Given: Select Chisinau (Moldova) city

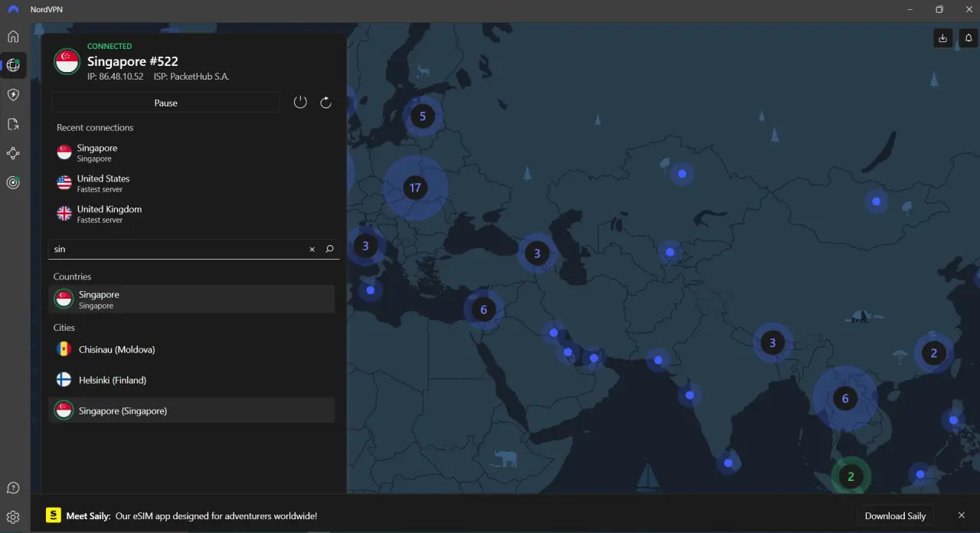Looking at the screenshot, I should point(191,349).
